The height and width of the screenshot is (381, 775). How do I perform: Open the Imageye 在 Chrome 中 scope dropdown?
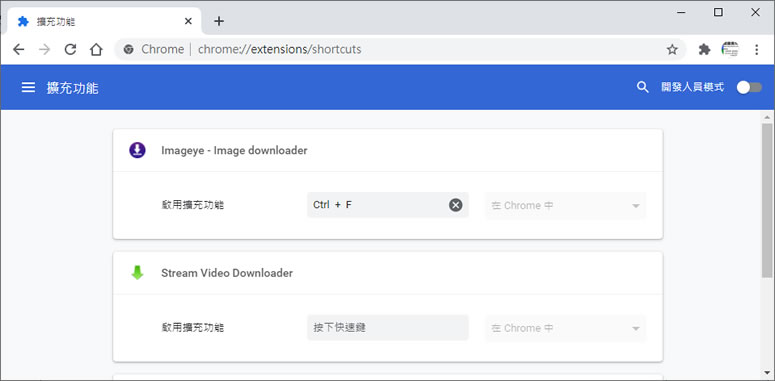(x=565, y=205)
